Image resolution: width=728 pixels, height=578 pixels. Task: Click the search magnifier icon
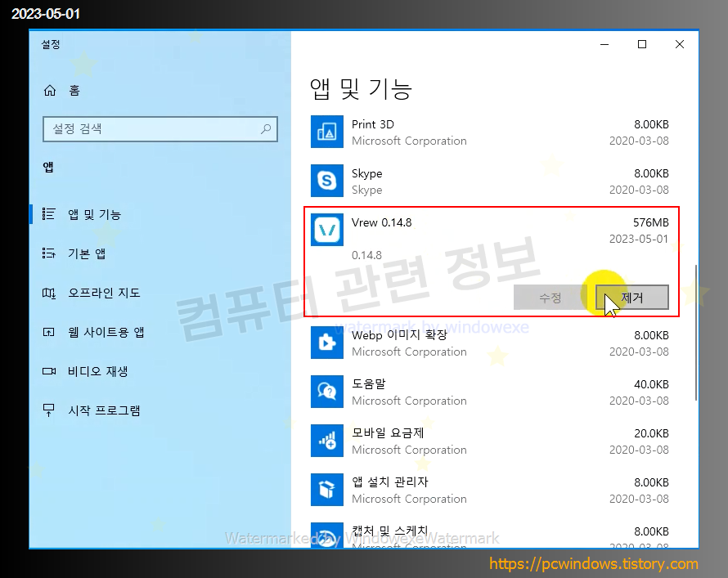click(266, 129)
